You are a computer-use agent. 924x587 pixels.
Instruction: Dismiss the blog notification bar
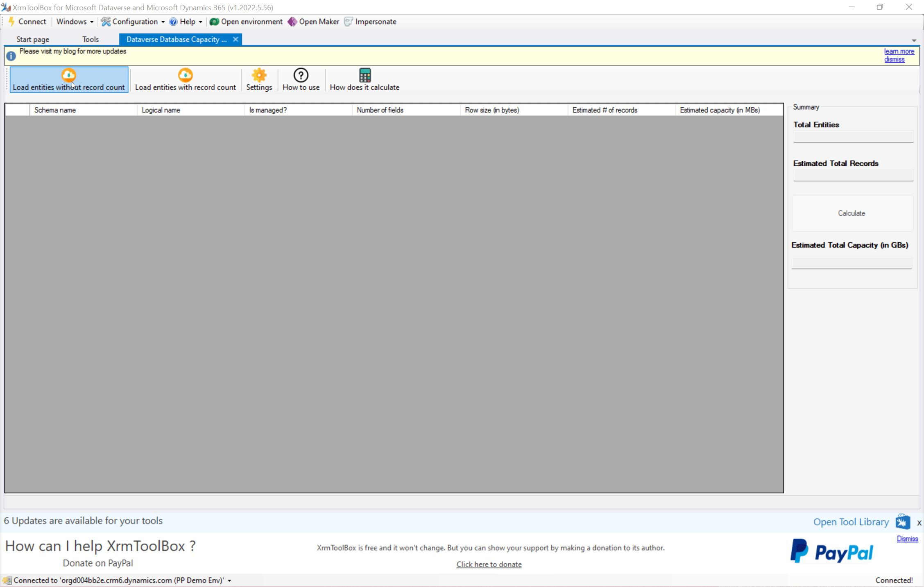point(894,59)
